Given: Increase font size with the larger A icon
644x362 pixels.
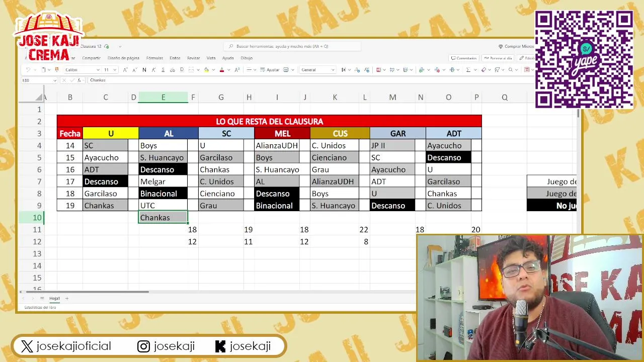Looking at the screenshot, I should 125,70.
